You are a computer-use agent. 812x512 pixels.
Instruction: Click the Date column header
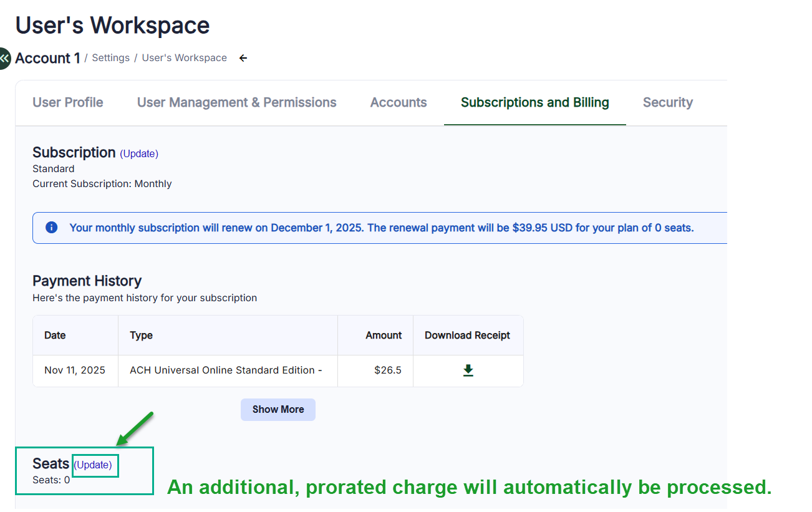pos(55,336)
